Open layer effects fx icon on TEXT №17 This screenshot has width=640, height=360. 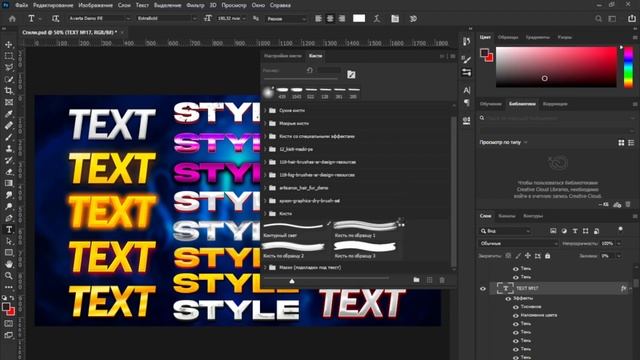coord(623,288)
